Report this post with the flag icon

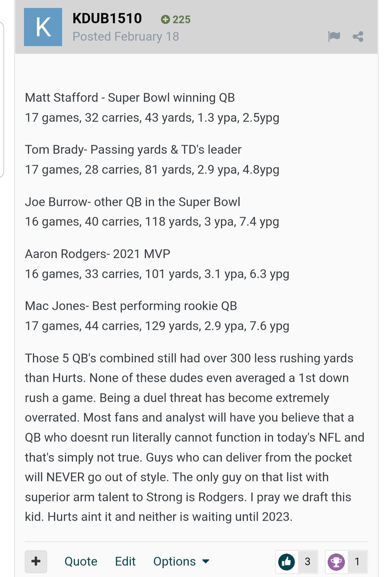tap(334, 37)
